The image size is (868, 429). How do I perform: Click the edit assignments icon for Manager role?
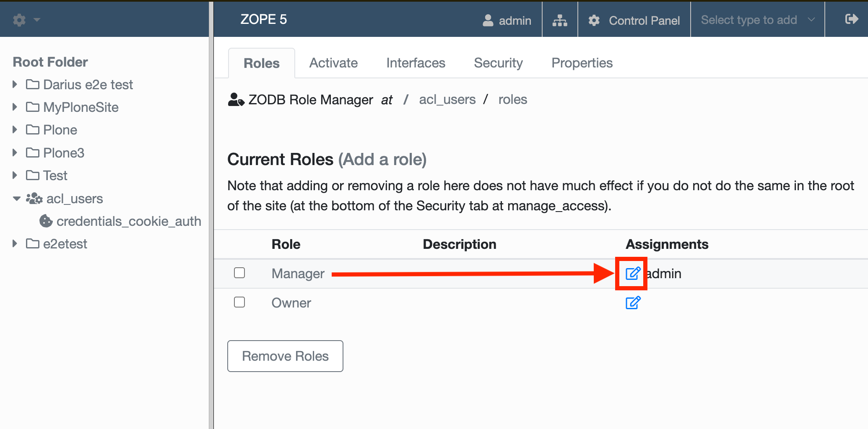click(633, 273)
